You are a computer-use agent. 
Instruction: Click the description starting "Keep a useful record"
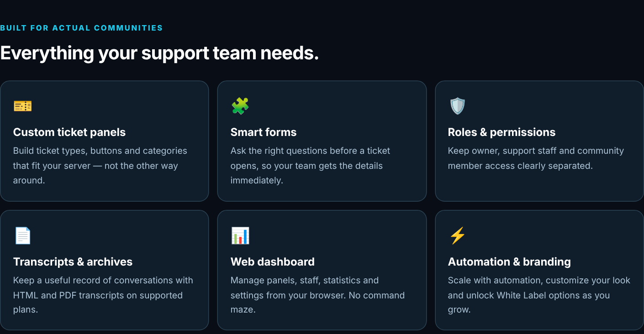coord(103,295)
